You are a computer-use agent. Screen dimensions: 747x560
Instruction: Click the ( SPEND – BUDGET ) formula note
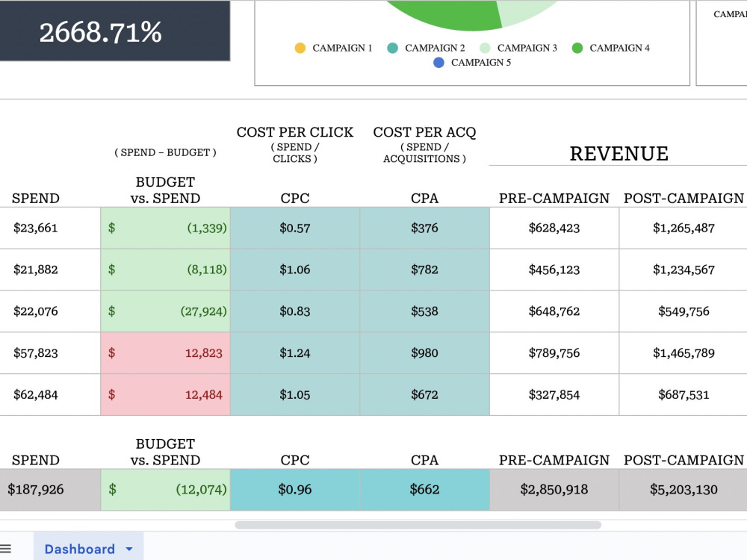click(x=165, y=152)
